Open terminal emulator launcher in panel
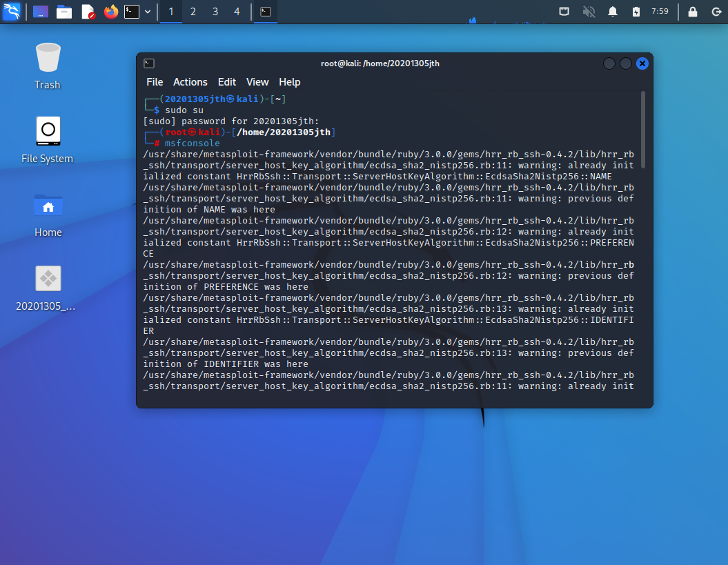The width and height of the screenshot is (728, 565). click(132, 12)
